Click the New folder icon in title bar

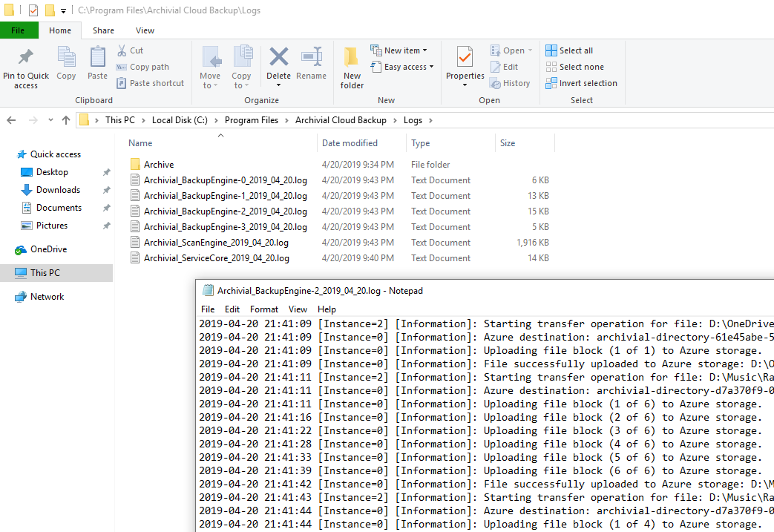[x=50, y=10]
